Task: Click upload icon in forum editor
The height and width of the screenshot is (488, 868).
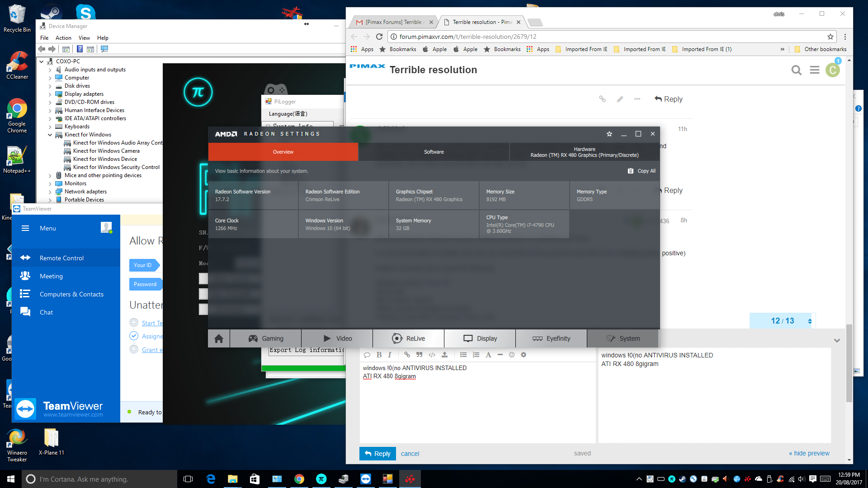Action: pyautogui.click(x=444, y=355)
